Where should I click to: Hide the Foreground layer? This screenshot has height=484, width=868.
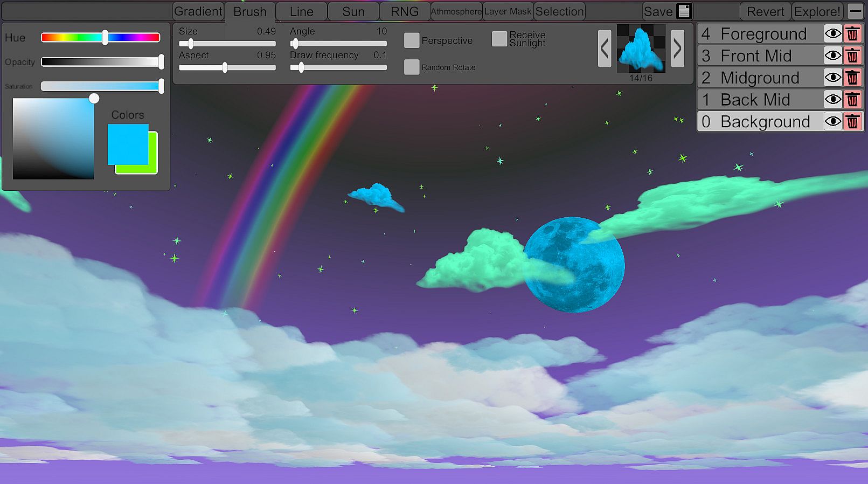[x=833, y=34]
